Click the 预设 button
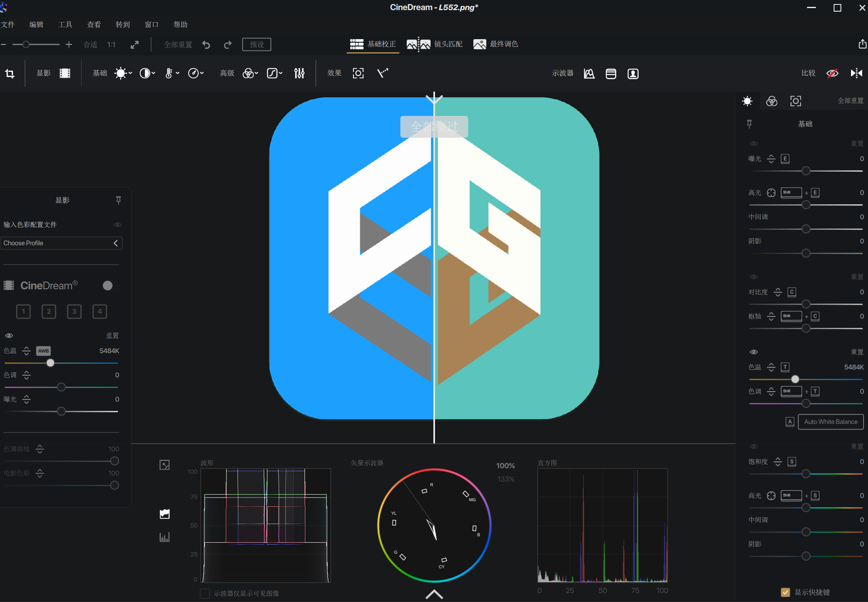The width and height of the screenshot is (868, 602). 256,44
